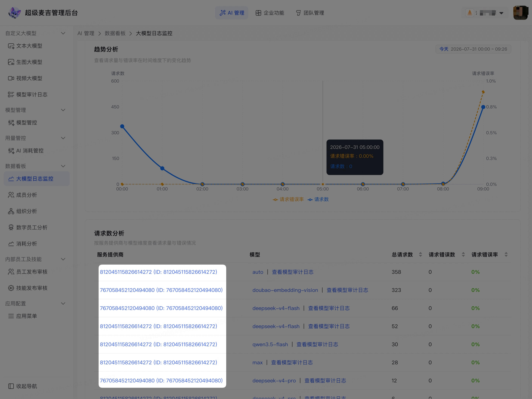
Task: Switch to the AI 管理 top tab
Action: click(232, 13)
